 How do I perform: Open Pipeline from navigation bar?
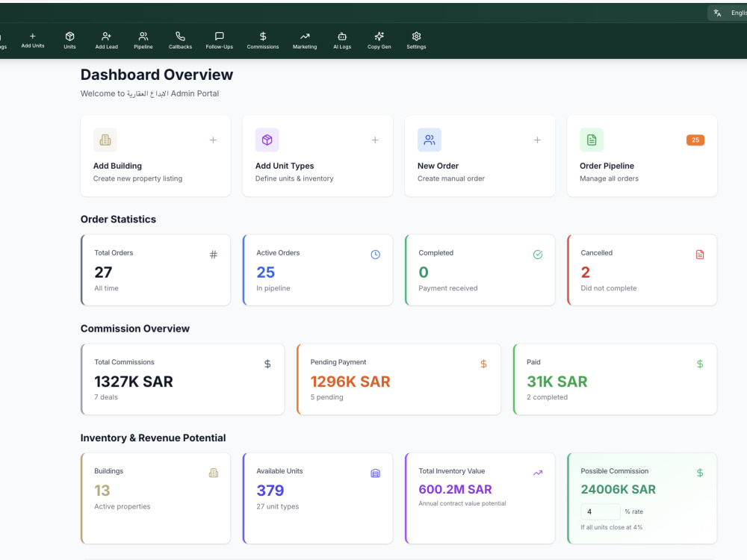143,40
